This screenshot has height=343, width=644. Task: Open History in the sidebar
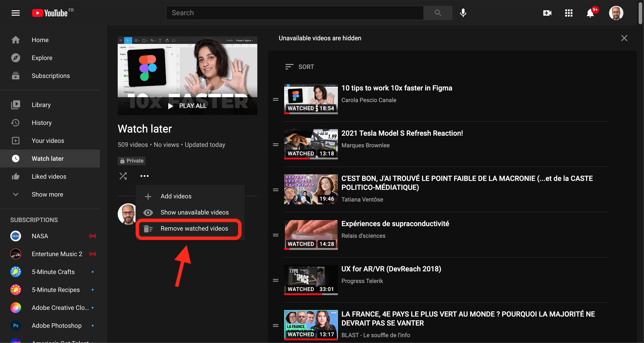[50, 123]
